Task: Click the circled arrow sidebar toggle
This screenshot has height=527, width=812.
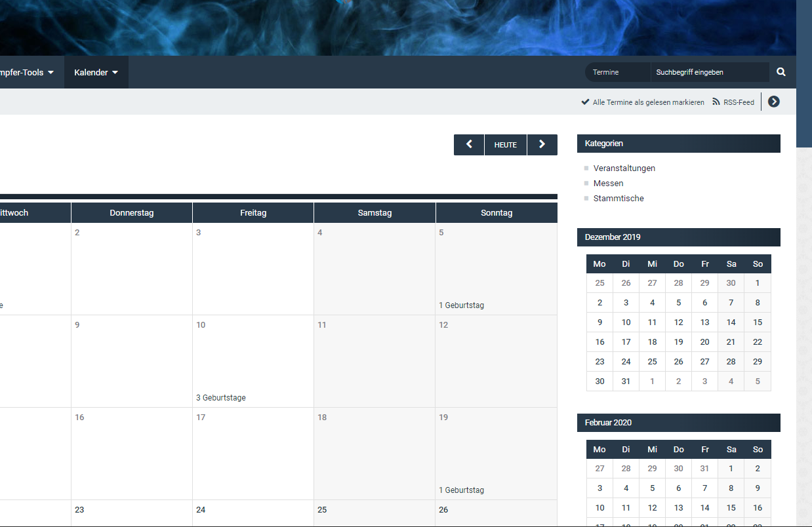Action: 774,102
